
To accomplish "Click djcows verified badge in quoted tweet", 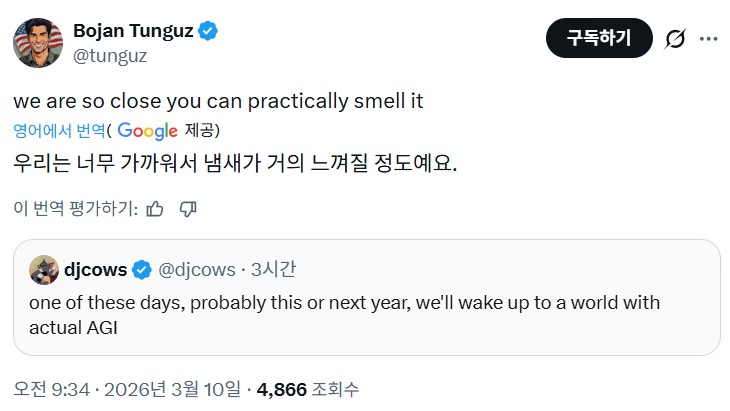I will tap(142, 269).
